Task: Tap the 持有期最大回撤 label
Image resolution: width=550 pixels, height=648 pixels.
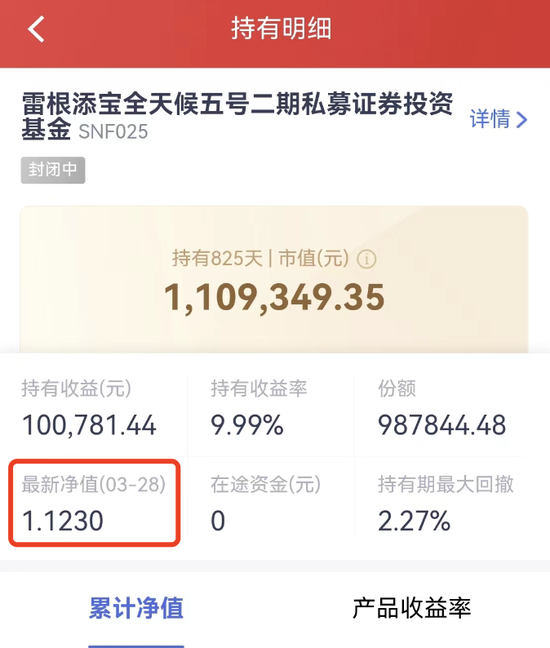Action: 445,484
